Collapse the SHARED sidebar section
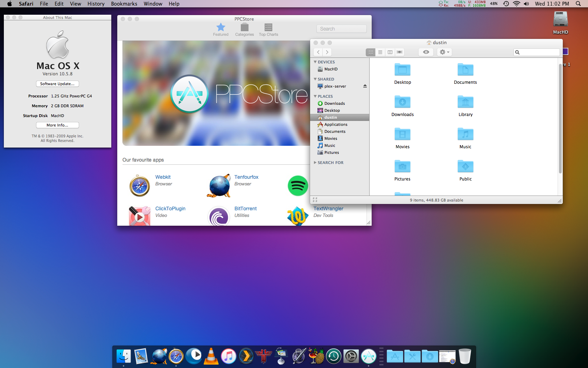The width and height of the screenshot is (588, 368). (x=315, y=79)
